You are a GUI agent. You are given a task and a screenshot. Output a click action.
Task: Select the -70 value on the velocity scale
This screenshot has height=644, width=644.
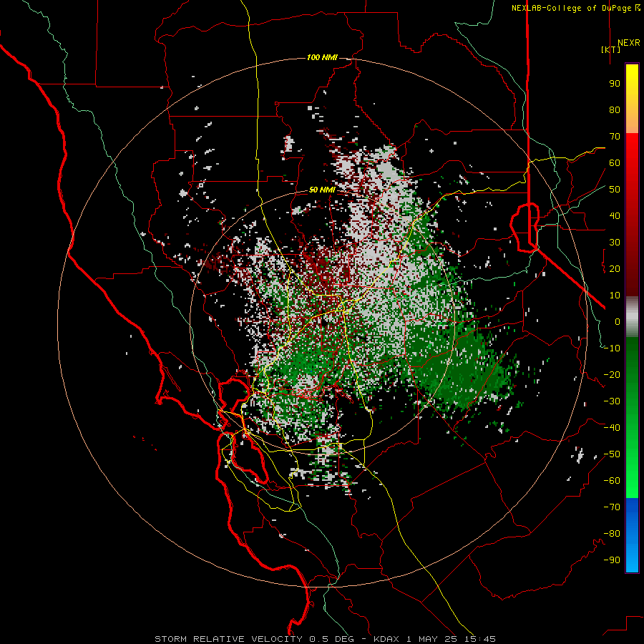coord(612,507)
